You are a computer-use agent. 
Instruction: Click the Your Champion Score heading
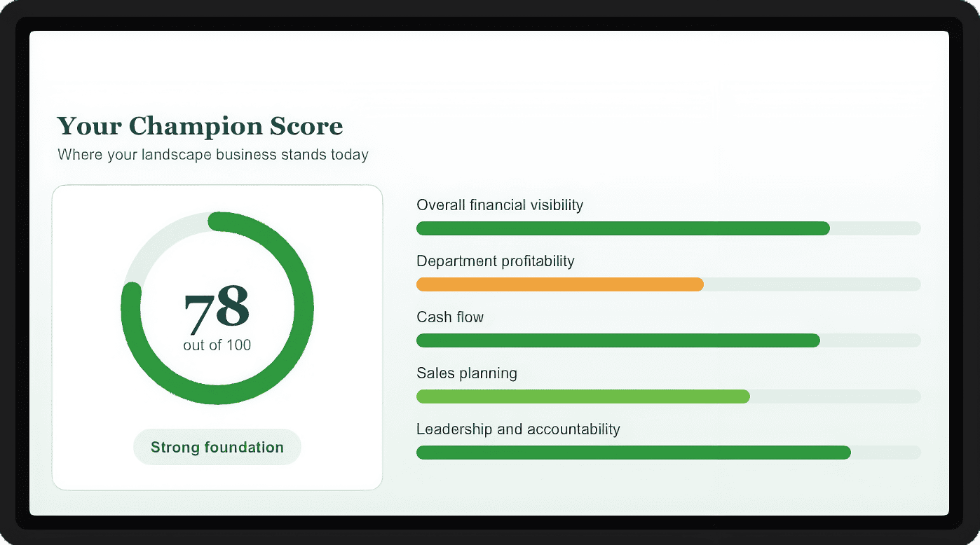[200, 126]
